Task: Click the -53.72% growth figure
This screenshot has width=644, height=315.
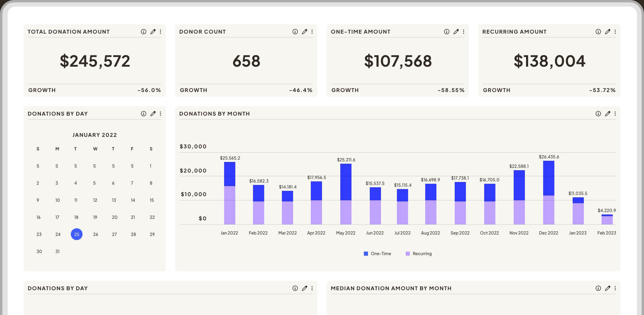Action: (602, 90)
